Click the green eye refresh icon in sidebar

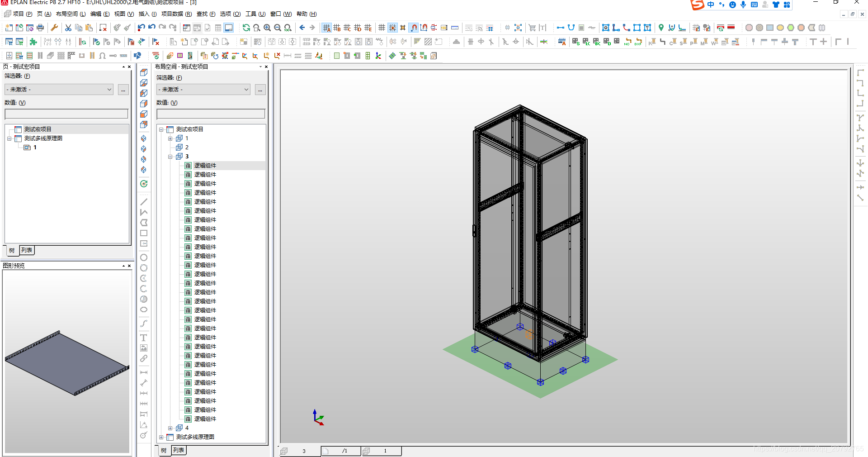144,184
